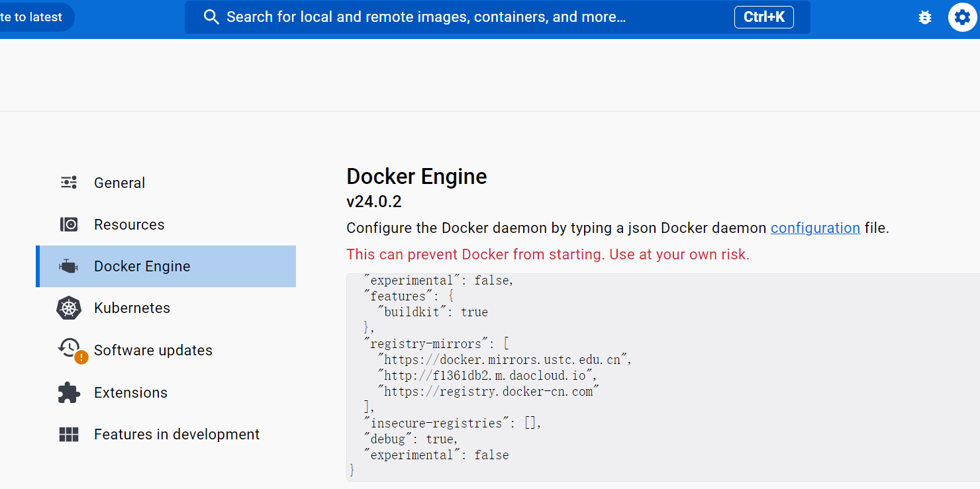The image size is (980, 489).
Task: Click the Features in development grid icon
Action: click(x=69, y=434)
